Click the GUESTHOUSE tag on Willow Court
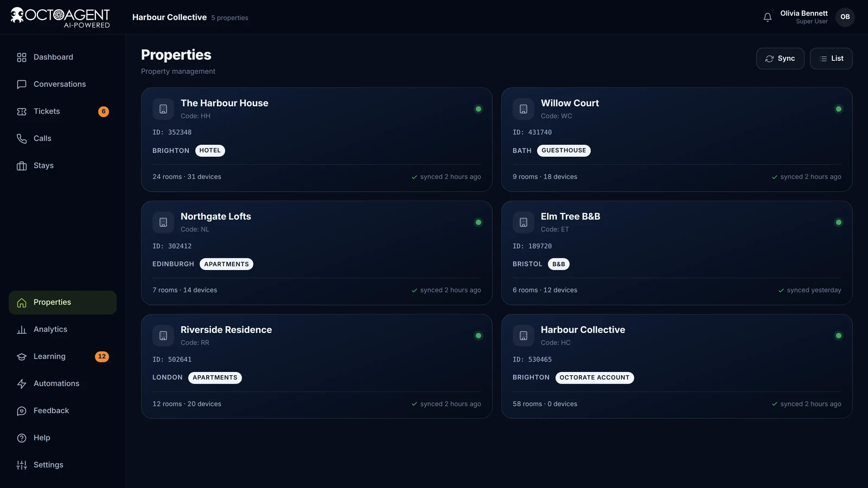 [564, 151]
